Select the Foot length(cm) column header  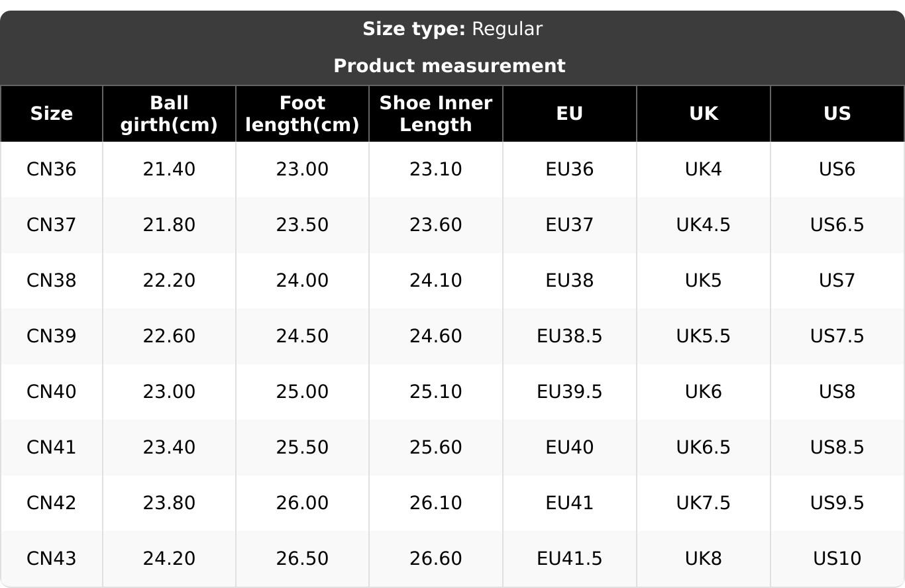coord(302,114)
